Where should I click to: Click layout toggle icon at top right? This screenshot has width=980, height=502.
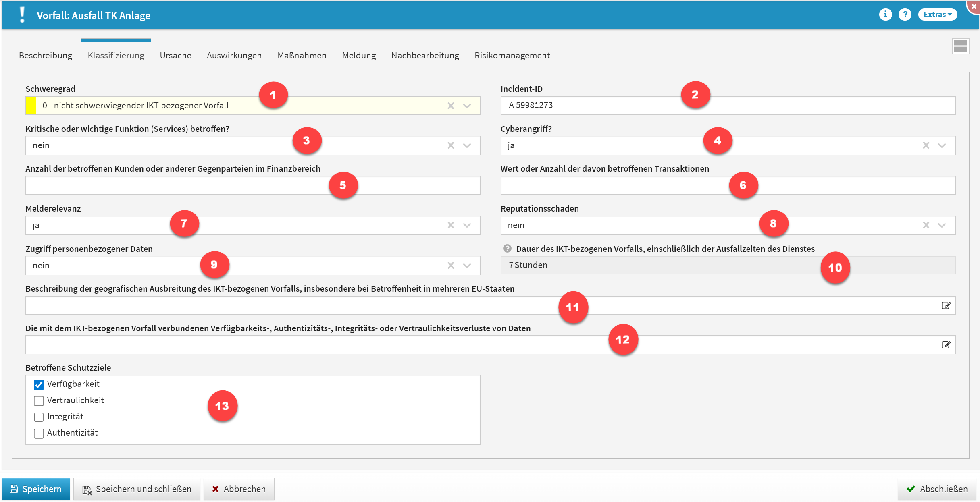tap(960, 46)
